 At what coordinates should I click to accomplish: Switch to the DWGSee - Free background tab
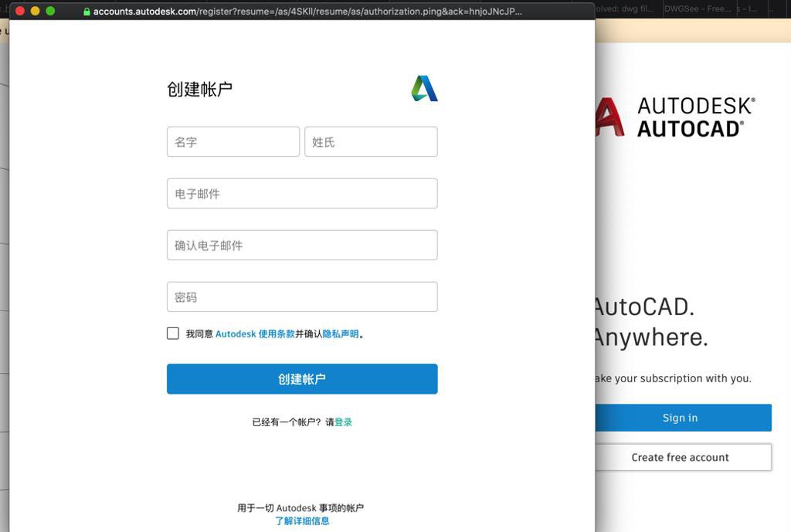[698, 8]
